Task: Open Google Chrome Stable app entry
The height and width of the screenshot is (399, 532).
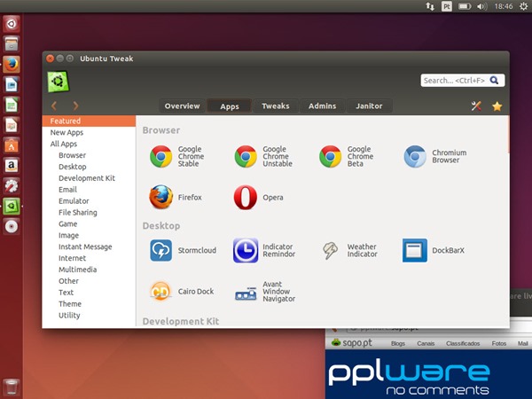Action: click(177, 156)
